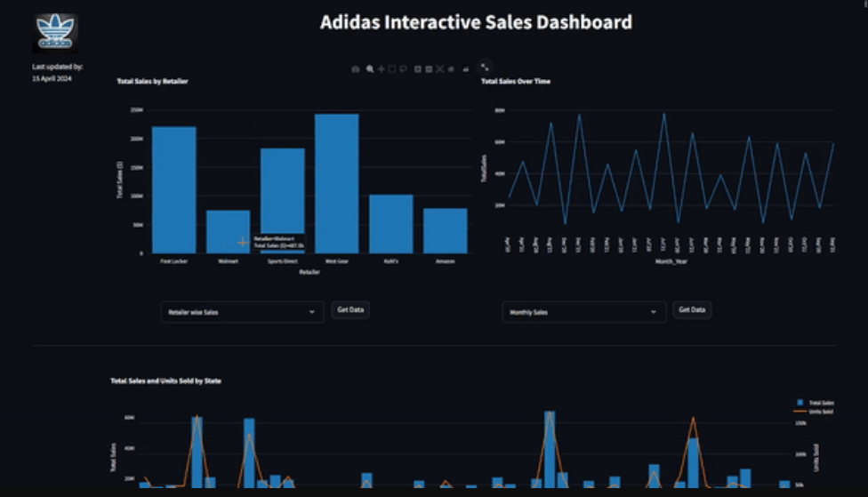Toggle Total Sales legend entry in state chart
The width and height of the screenshot is (868, 497).
tap(816, 403)
